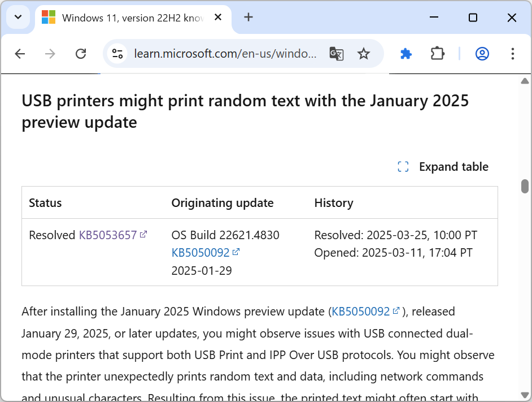Open a new tab

248,18
